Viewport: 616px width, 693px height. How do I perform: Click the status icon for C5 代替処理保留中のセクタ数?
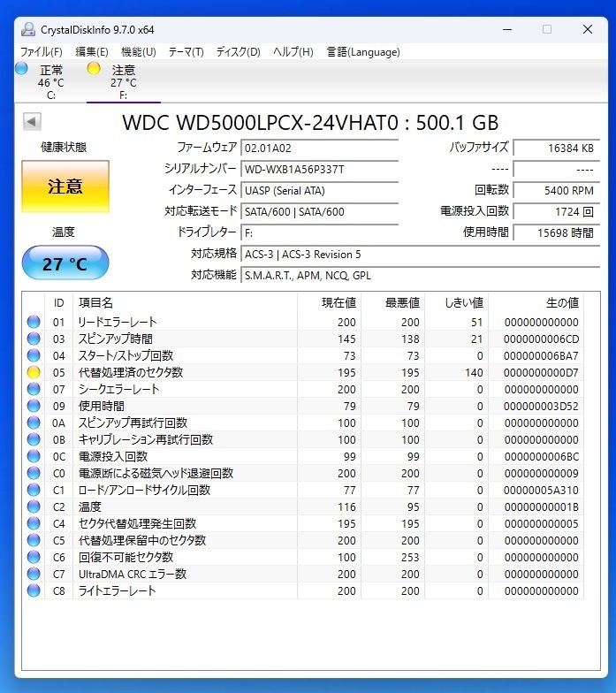click(x=34, y=540)
